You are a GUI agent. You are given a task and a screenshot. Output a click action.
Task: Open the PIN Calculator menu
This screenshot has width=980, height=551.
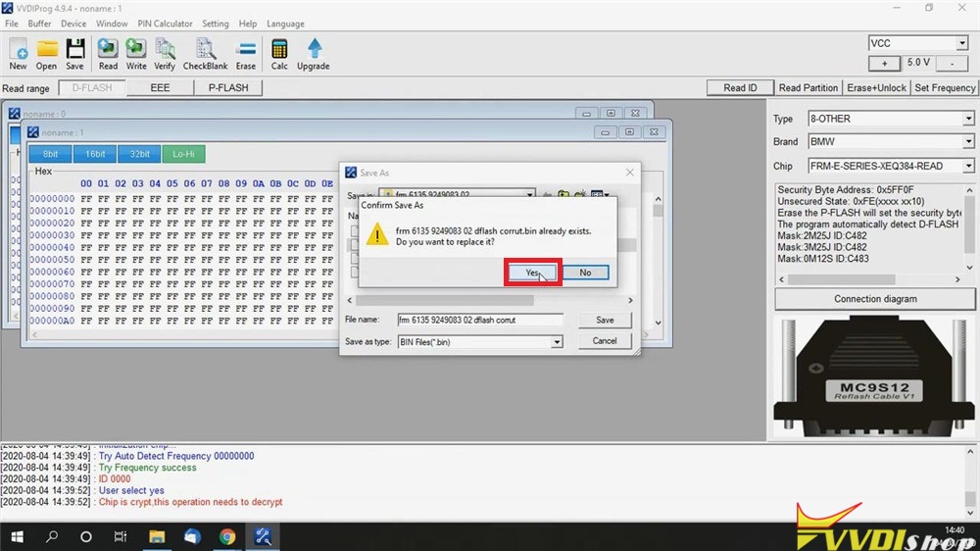click(165, 24)
